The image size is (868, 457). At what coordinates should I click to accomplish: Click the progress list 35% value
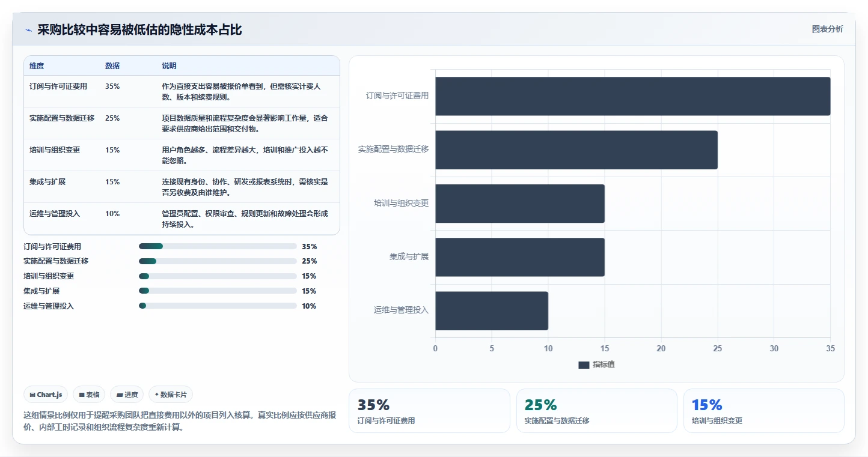point(309,246)
